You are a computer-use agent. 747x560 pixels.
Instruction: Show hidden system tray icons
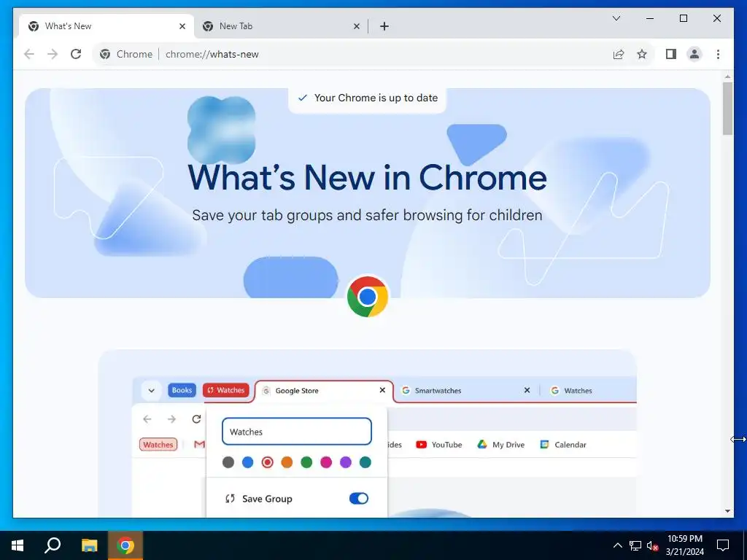pos(617,545)
